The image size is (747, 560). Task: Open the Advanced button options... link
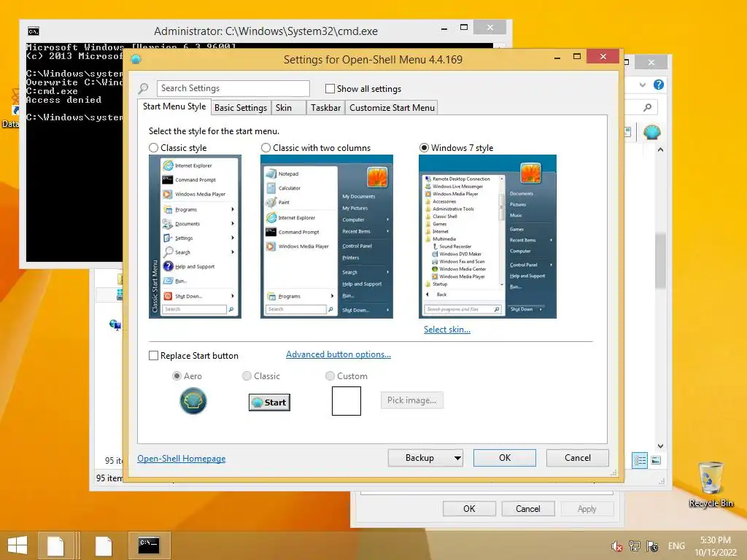coord(338,354)
